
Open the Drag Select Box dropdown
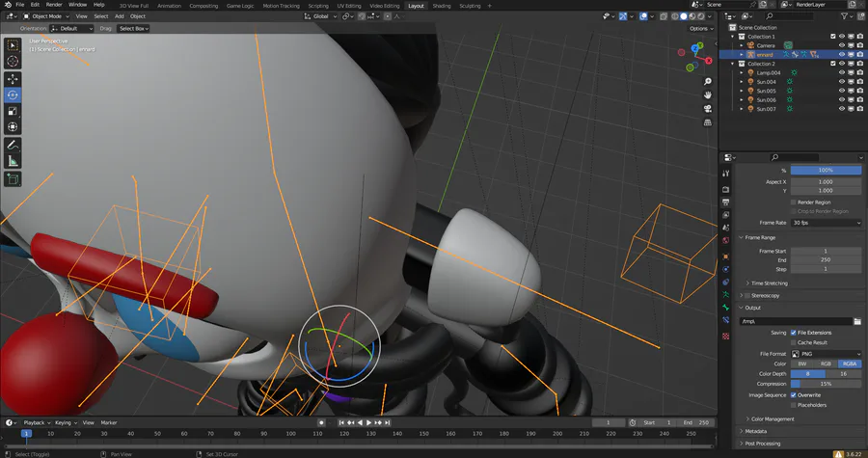pyautogui.click(x=134, y=29)
